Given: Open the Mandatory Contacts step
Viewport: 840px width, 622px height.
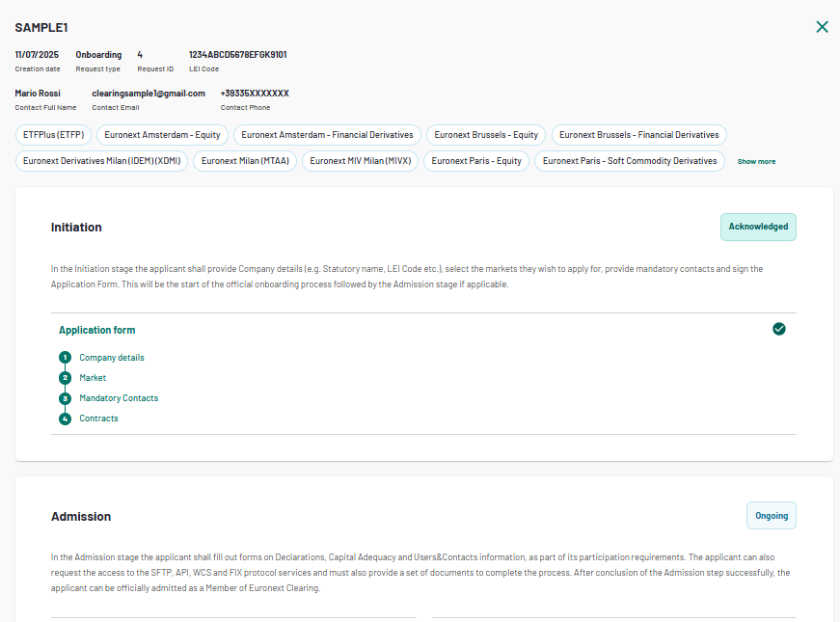Looking at the screenshot, I should tap(119, 398).
